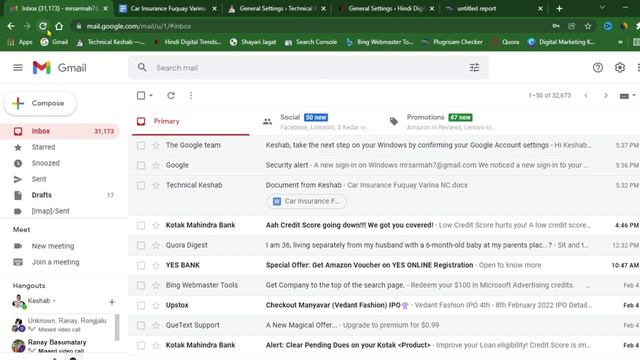Star the Upstox email
The height and width of the screenshot is (360, 640).
click(x=156, y=305)
